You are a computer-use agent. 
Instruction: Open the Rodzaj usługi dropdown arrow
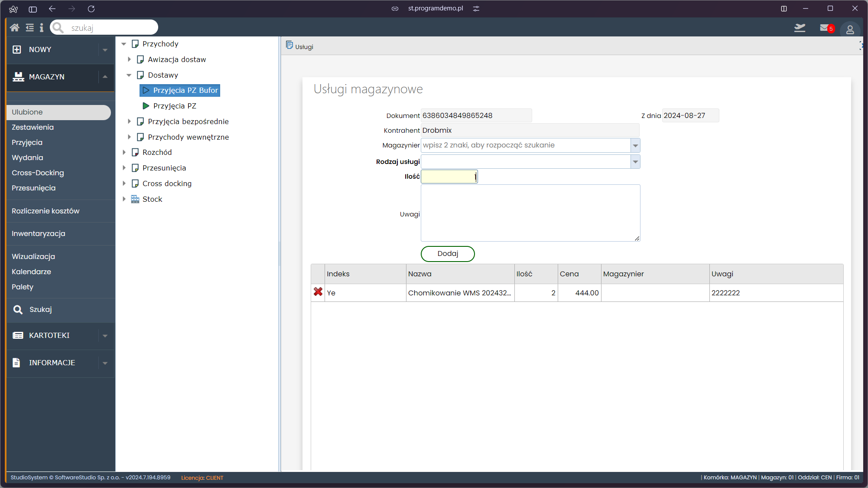[x=635, y=162]
